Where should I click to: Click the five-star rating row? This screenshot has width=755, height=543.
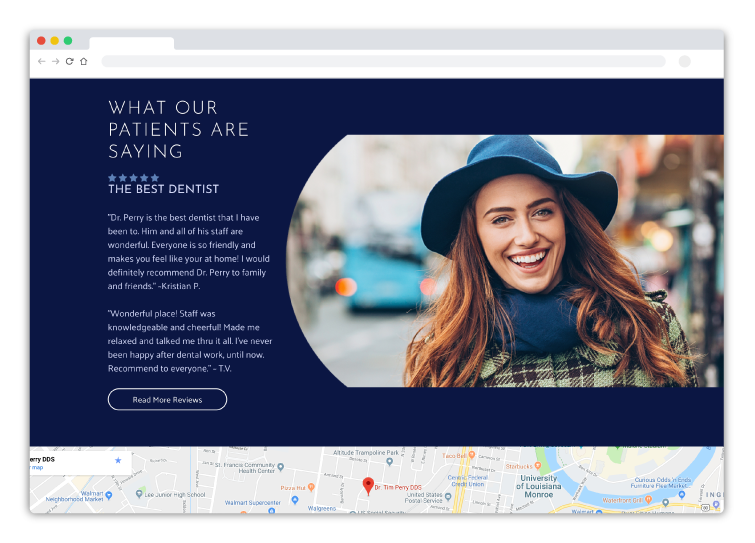(133, 178)
